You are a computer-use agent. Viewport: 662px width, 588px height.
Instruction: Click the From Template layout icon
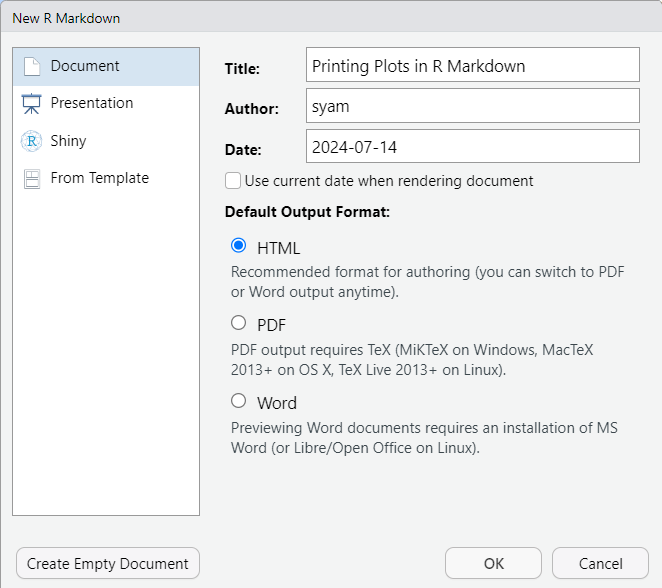[32, 179]
